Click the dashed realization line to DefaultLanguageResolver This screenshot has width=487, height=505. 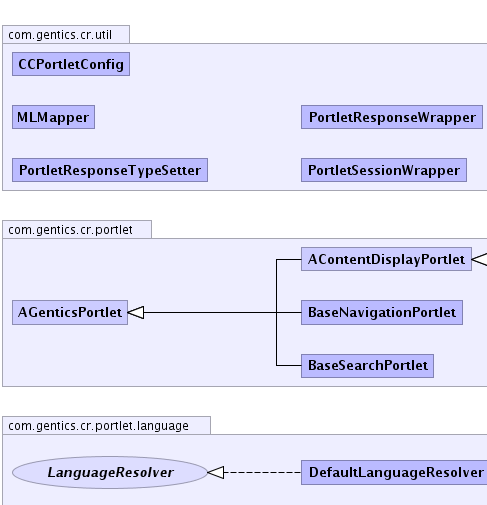click(263, 472)
